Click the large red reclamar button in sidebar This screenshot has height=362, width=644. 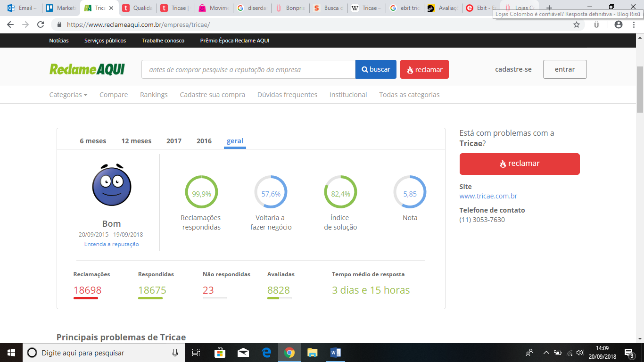tap(520, 164)
